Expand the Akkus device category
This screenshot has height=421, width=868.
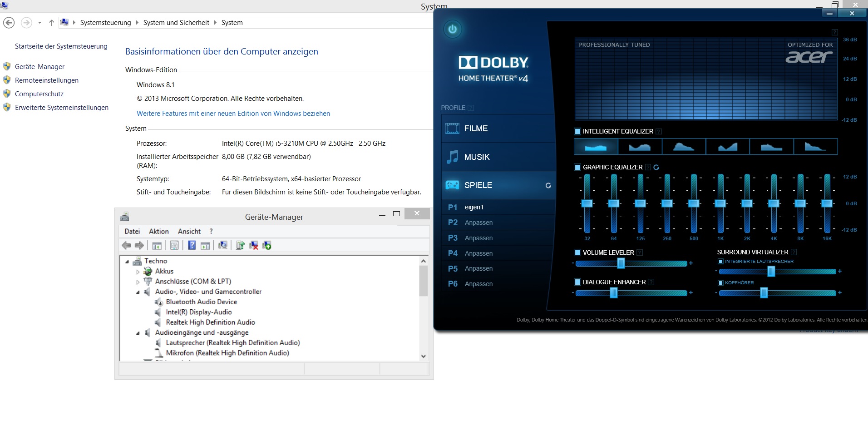(x=138, y=272)
